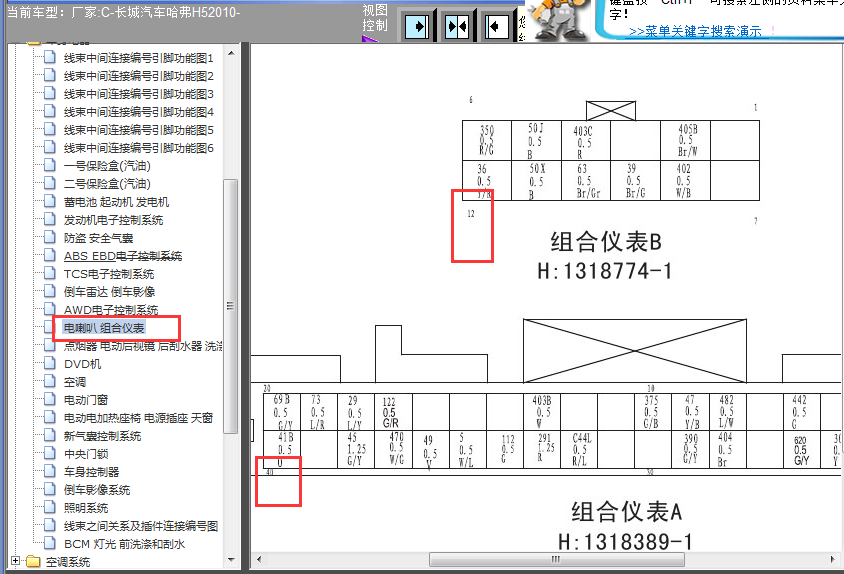844x574 pixels.
Task: Open 电动电加热座椅 电源插座 天窗 entry
Action: coord(138,418)
